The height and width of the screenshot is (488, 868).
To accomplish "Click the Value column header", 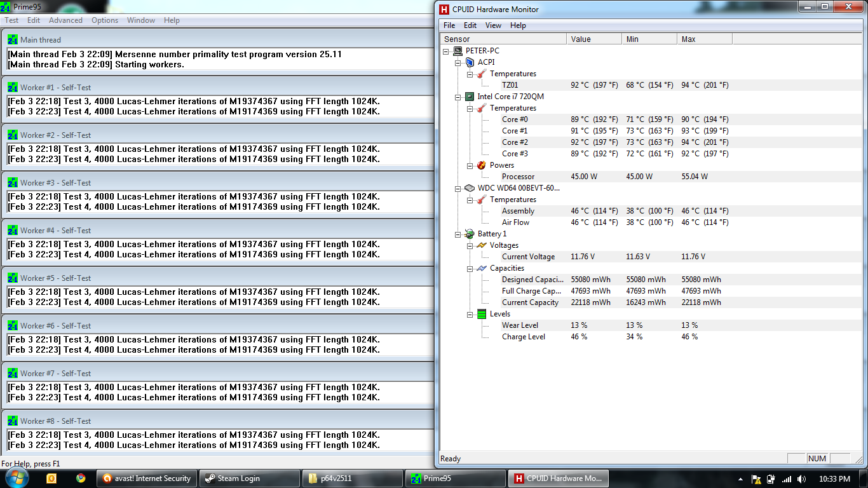I will point(594,39).
